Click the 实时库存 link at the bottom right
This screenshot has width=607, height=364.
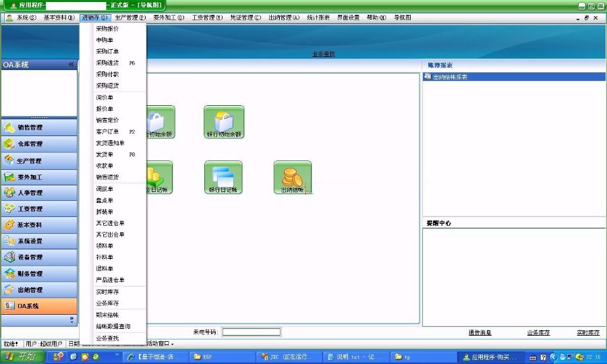coord(588,333)
